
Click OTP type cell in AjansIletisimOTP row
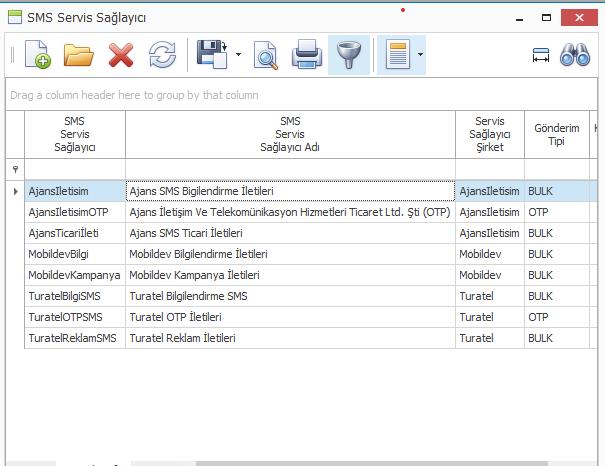(557, 212)
